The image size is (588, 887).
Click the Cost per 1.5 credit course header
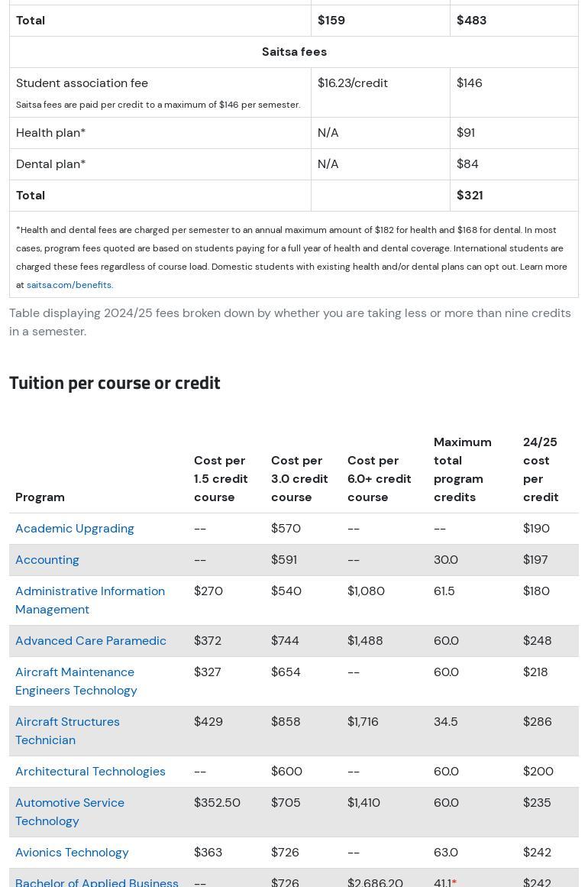coord(221,479)
